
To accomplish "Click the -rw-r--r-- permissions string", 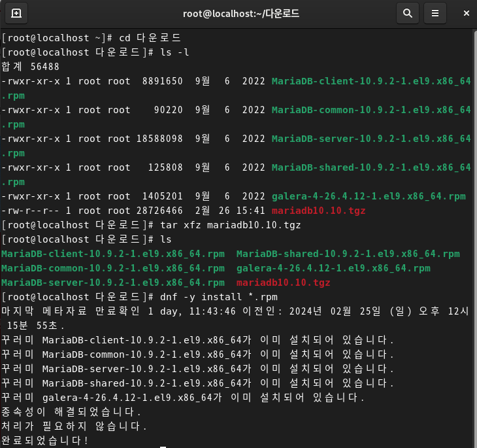I will [31, 211].
